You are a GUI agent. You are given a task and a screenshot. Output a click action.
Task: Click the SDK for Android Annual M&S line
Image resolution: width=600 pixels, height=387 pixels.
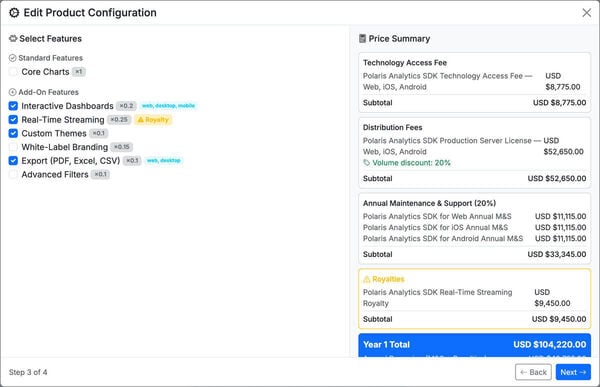[474, 238]
